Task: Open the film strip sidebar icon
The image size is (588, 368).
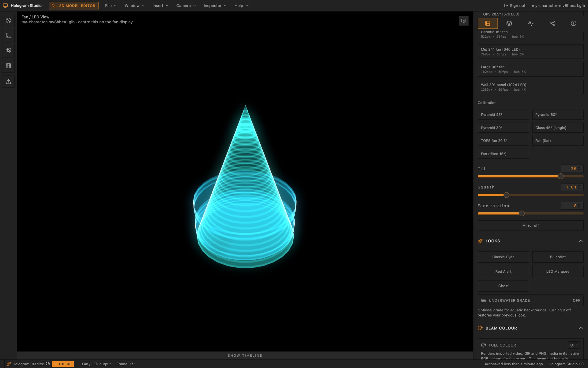Action: click(8, 66)
